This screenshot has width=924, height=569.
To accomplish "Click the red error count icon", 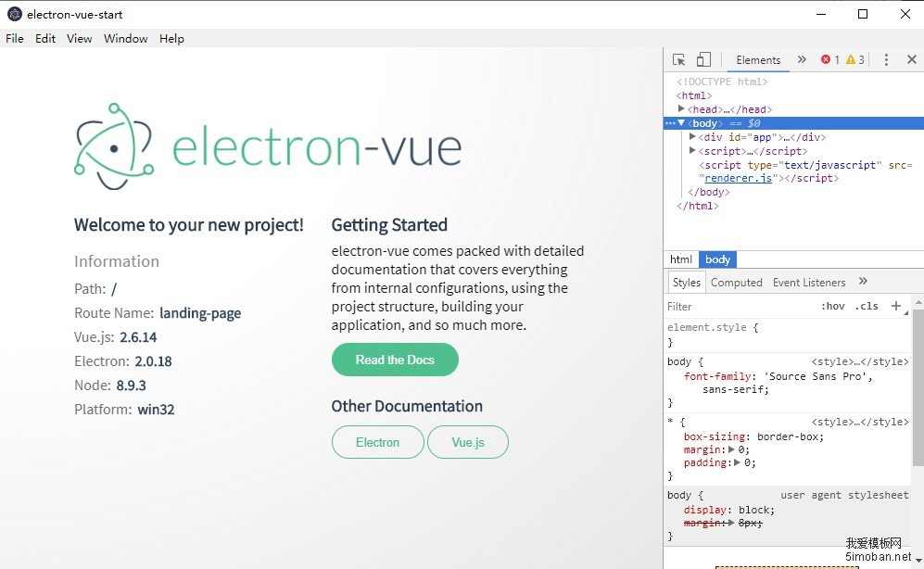I will tap(826, 59).
